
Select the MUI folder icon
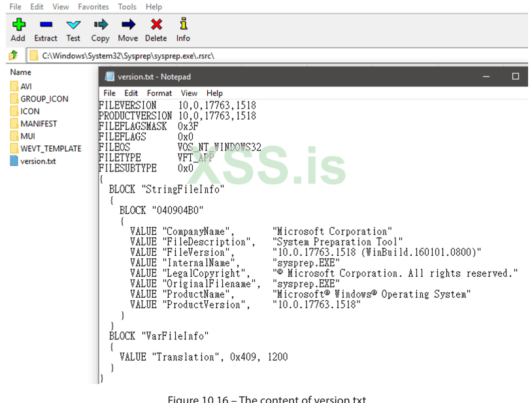(x=14, y=136)
